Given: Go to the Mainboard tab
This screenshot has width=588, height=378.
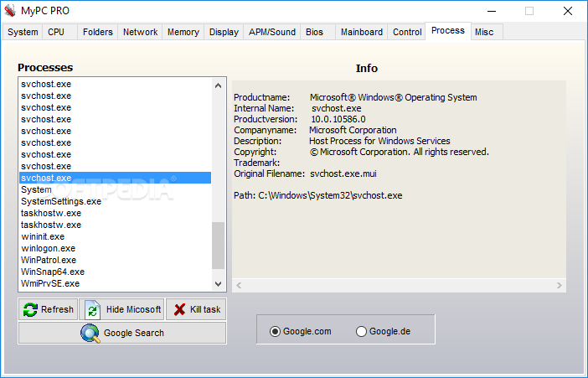Looking at the screenshot, I should (362, 33).
